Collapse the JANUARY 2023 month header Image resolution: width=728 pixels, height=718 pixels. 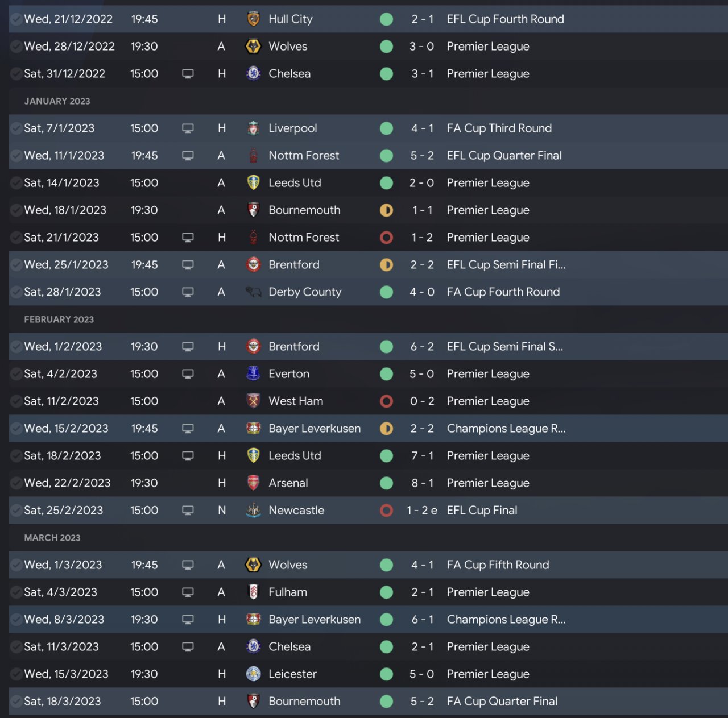[57, 101]
